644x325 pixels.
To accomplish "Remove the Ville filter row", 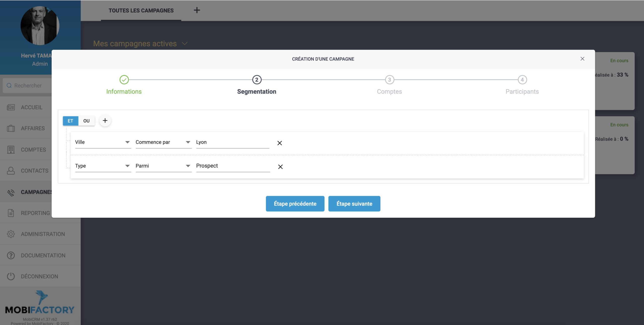I will [279, 143].
